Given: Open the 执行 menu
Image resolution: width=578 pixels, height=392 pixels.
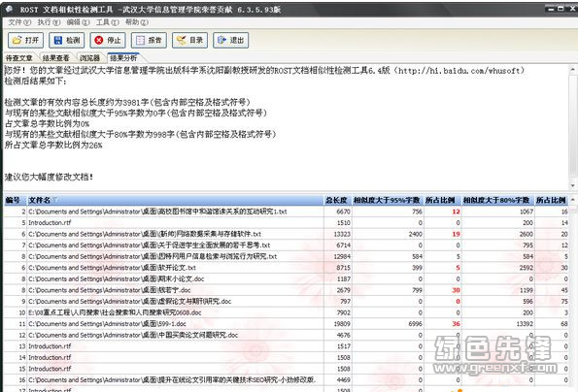Looking at the screenshot, I should 49,22.
